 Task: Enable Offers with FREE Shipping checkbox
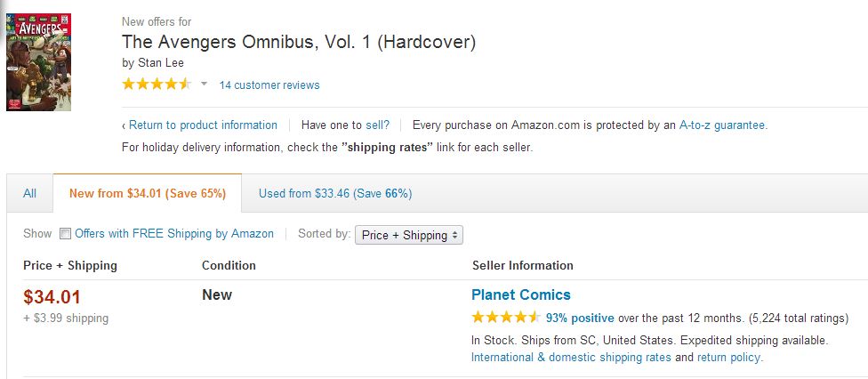point(65,235)
